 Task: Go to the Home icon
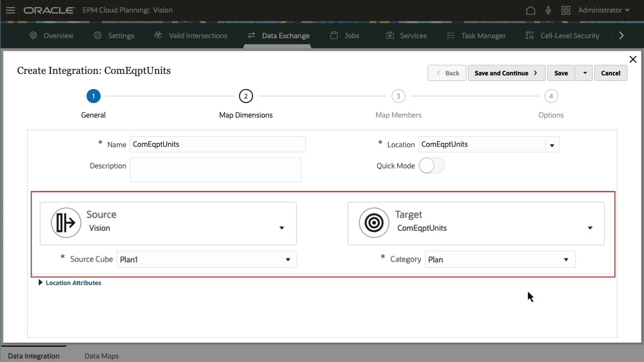[x=530, y=10]
